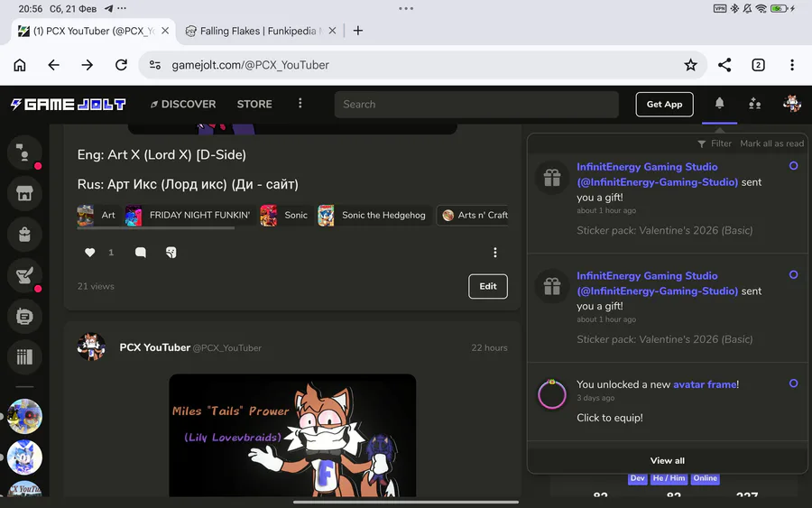Go back to previous page
Viewport: 812px width, 508px height.
[53, 65]
